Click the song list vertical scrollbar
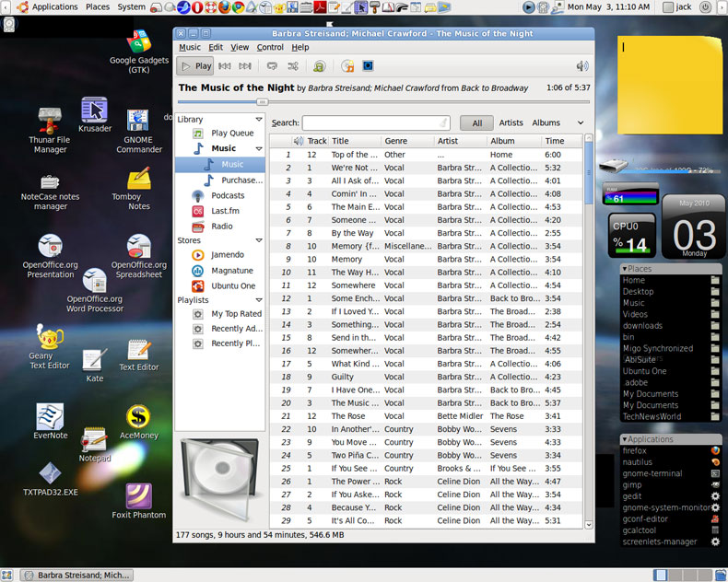The width and height of the screenshot is (728, 582). [x=588, y=173]
